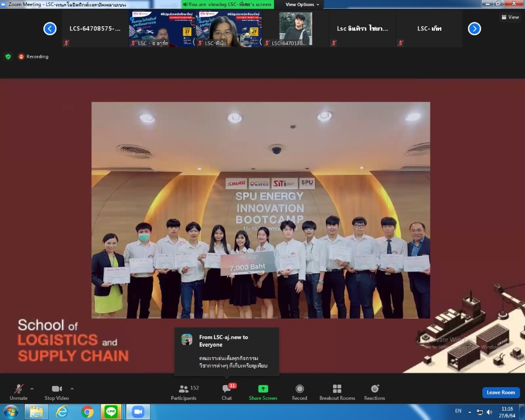Viewport: 525px width, 420px height.
Task: Click muted mic icon on LCS-64708575 tile
Action: pyautogui.click(x=67, y=43)
